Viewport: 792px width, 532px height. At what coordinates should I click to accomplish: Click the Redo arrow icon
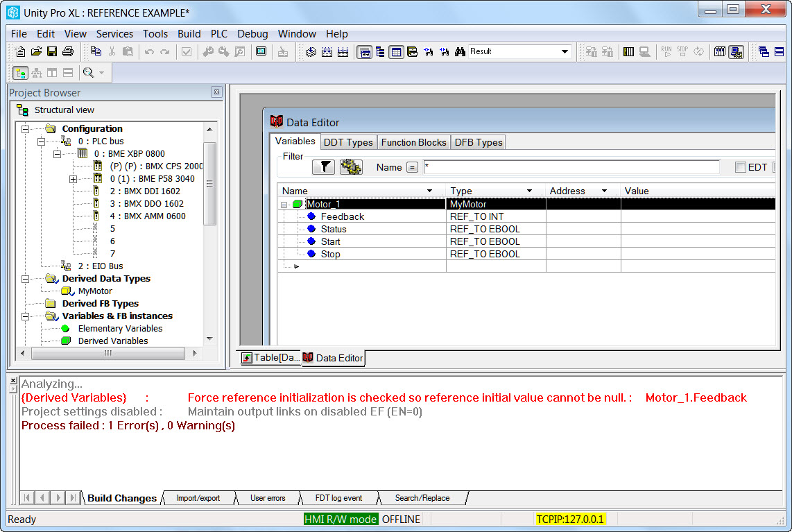(x=164, y=51)
